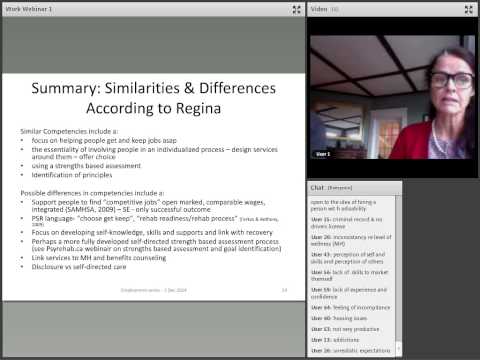Click the Chat pod title header
The image size is (480, 360).
[x=354, y=188]
